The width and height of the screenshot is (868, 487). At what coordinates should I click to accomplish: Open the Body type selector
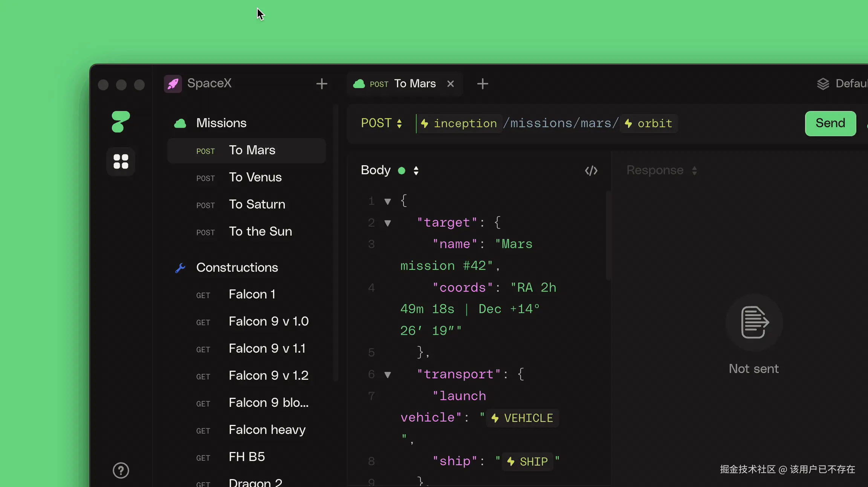pos(416,170)
